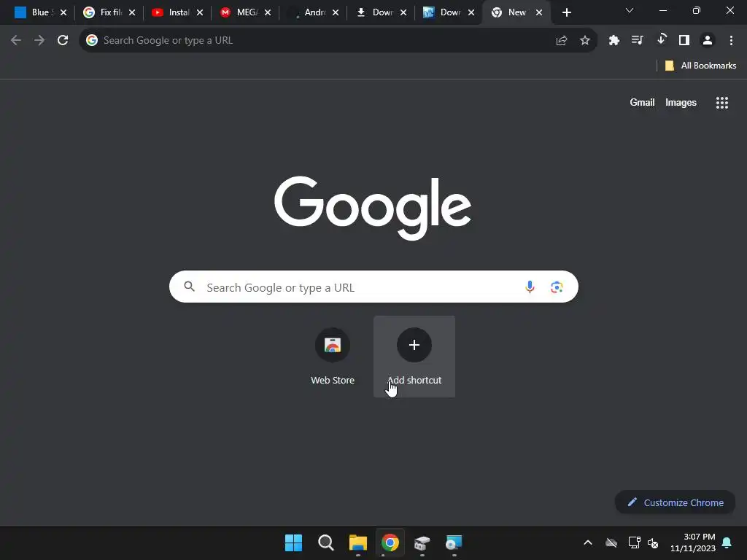This screenshot has width=747, height=560.
Task: Open the Windows Start menu
Action: tap(293, 542)
